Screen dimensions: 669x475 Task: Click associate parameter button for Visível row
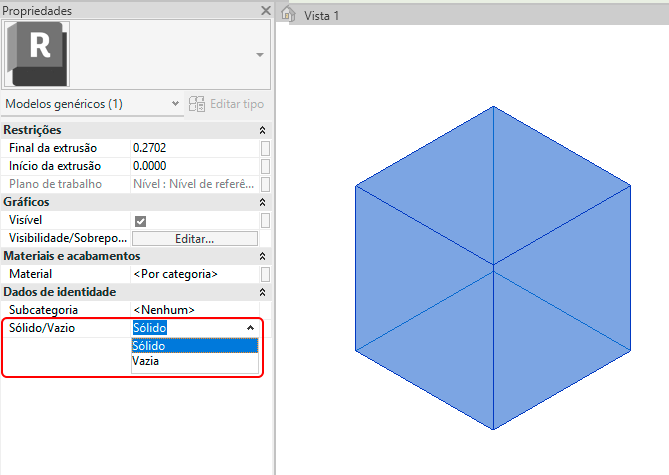pyautogui.click(x=265, y=220)
